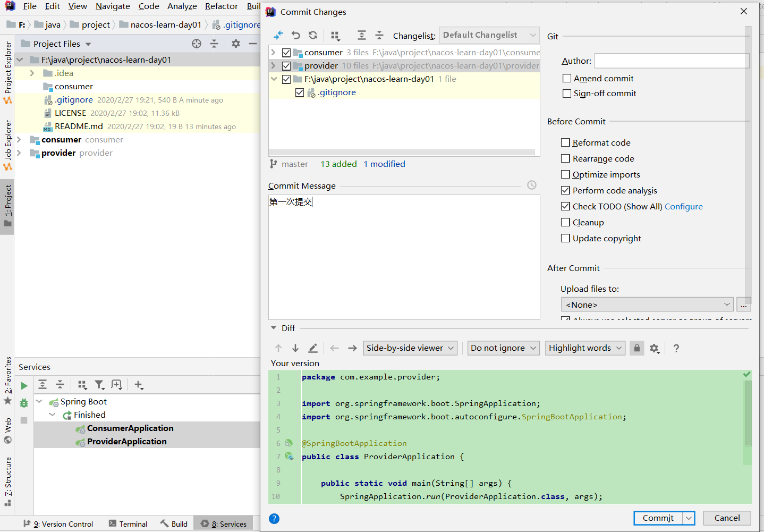The image size is (764, 532).
Task: Click blue help icon in dialog footer
Action: coord(274,519)
